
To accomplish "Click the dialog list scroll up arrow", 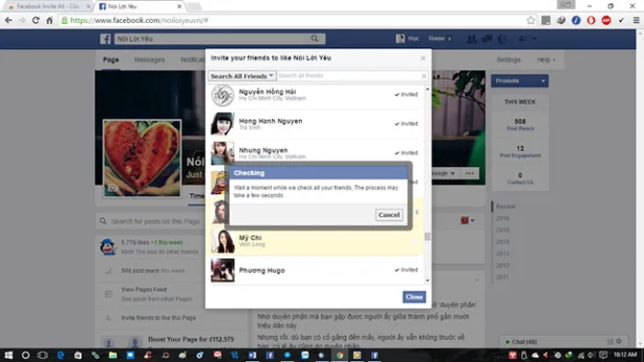I will click(428, 89).
